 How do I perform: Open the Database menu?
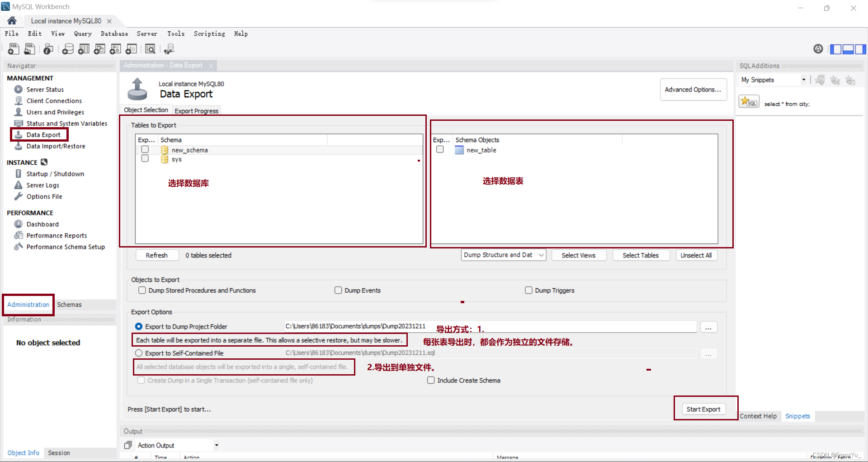coord(114,33)
